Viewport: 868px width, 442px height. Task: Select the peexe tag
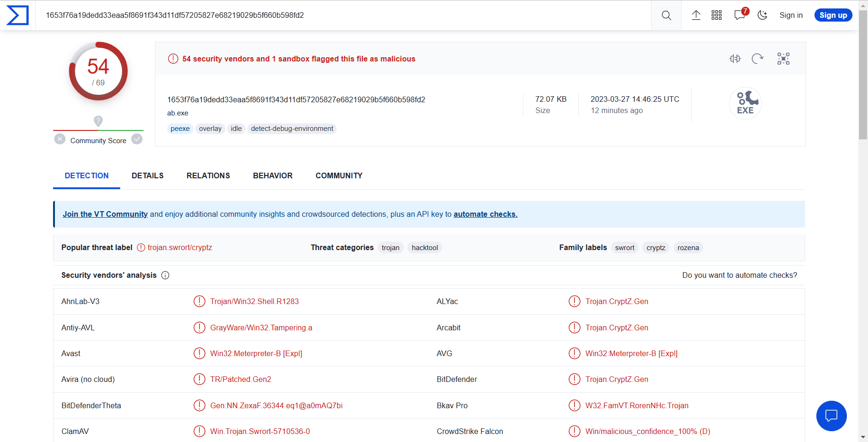[180, 129]
